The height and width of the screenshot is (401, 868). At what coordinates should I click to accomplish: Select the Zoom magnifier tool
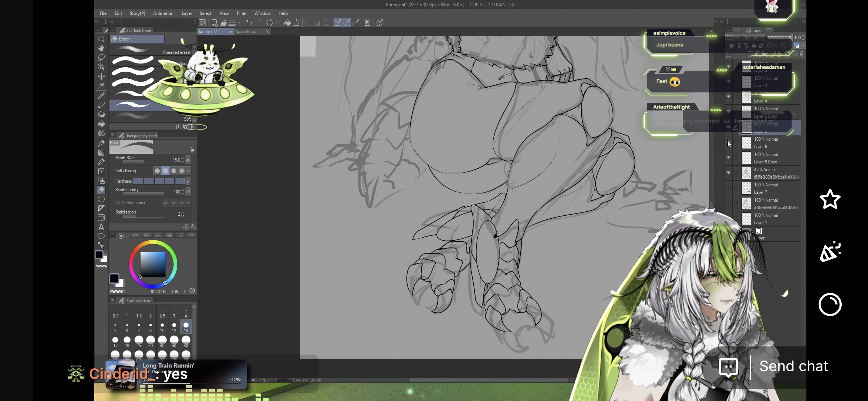pos(101,39)
